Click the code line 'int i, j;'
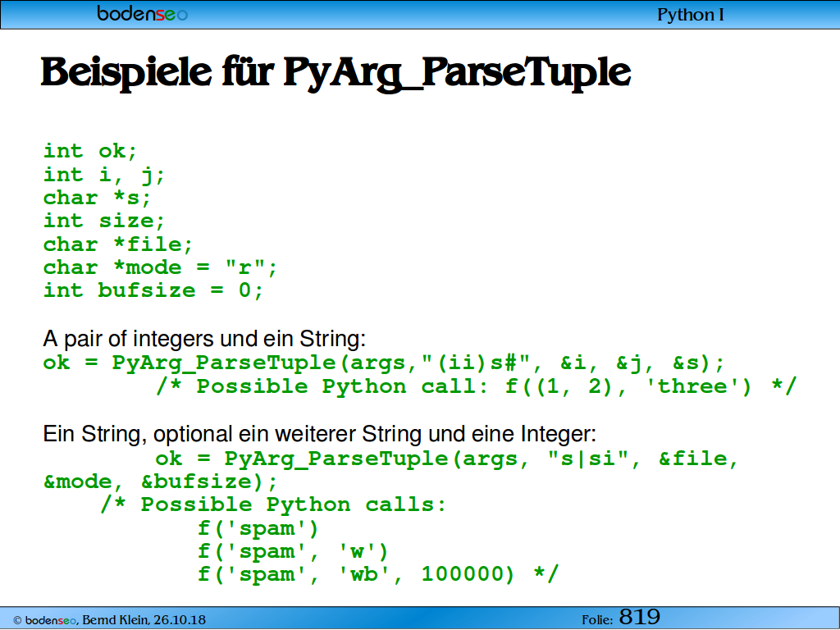Screen dimensions: 840x630 coord(104,176)
